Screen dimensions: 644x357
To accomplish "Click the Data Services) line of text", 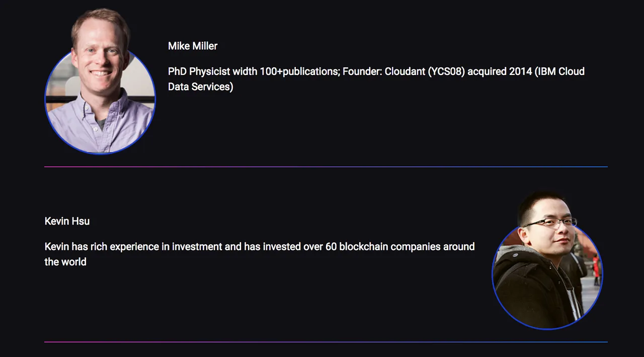I will coord(201,87).
